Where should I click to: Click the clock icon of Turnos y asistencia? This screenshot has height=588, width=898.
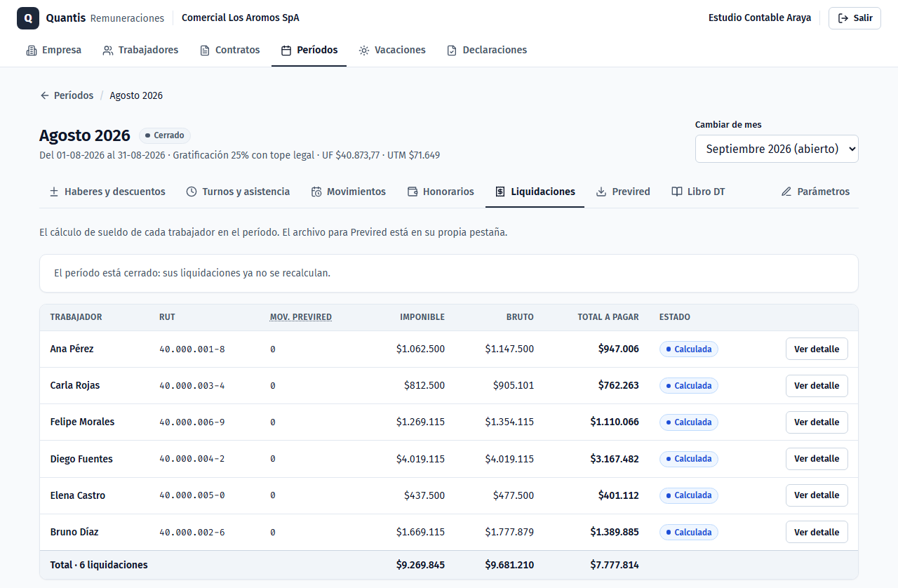(x=192, y=192)
